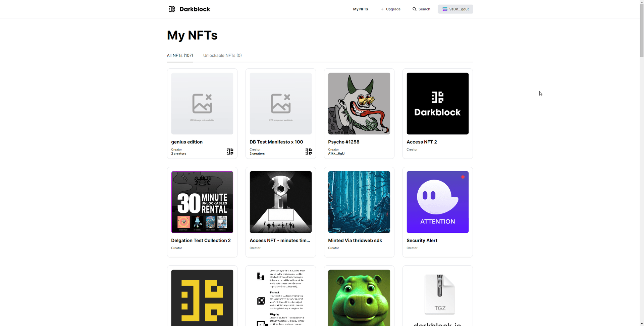The height and width of the screenshot is (326, 644).
Task: Open Search from the top navigation
Action: tap(421, 9)
